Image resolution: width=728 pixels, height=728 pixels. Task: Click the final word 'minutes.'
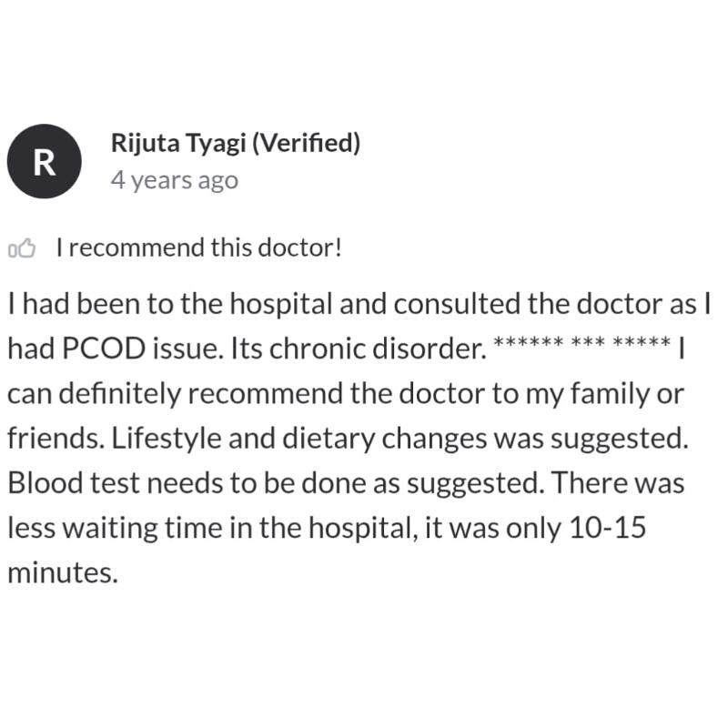pos(63,572)
